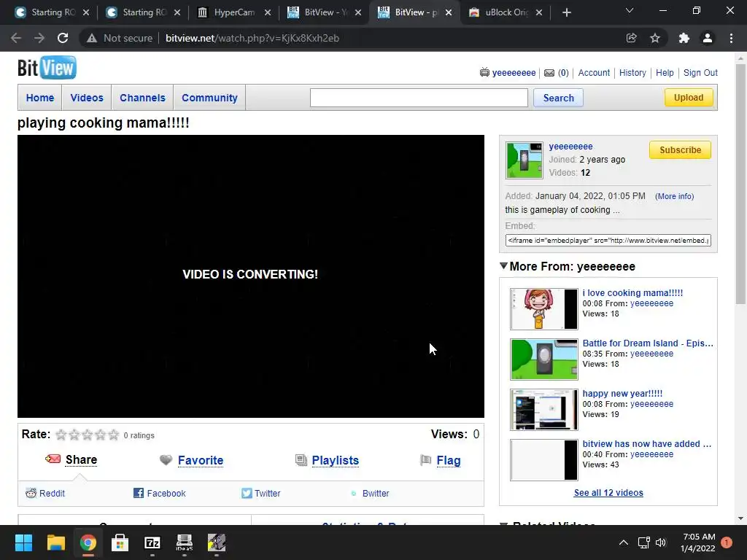747x560 pixels.
Task: Go to the Home tab
Action: [40, 98]
